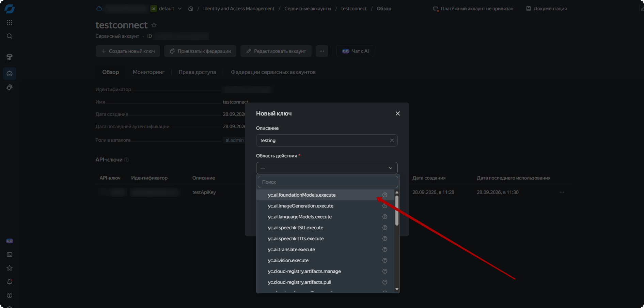644x308 pixels.
Task: Select yc.ai.translate.execute scope
Action: tap(326, 249)
